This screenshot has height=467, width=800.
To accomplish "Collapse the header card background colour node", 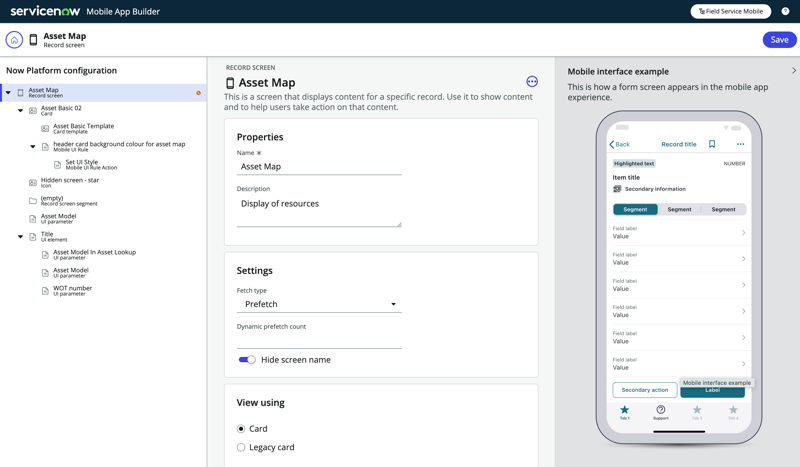I will pyautogui.click(x=33, y=147).
